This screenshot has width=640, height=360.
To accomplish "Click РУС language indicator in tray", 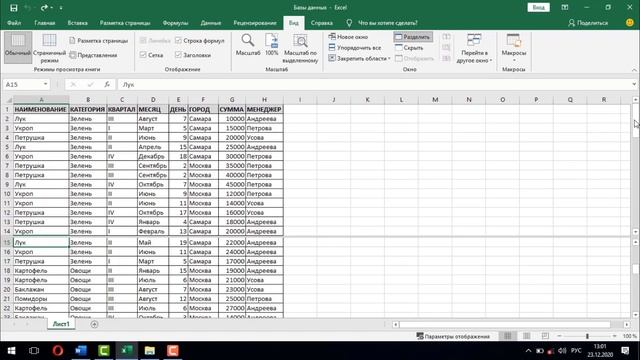I will point(576,351).
